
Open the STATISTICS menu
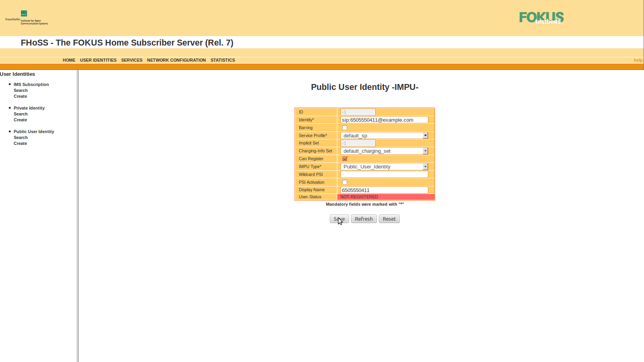(x=223, y=60)
